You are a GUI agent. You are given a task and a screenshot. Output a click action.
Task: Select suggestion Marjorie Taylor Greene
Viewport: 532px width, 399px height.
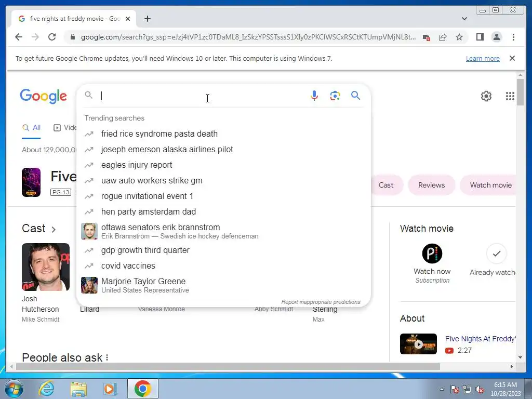pos(224,285)
